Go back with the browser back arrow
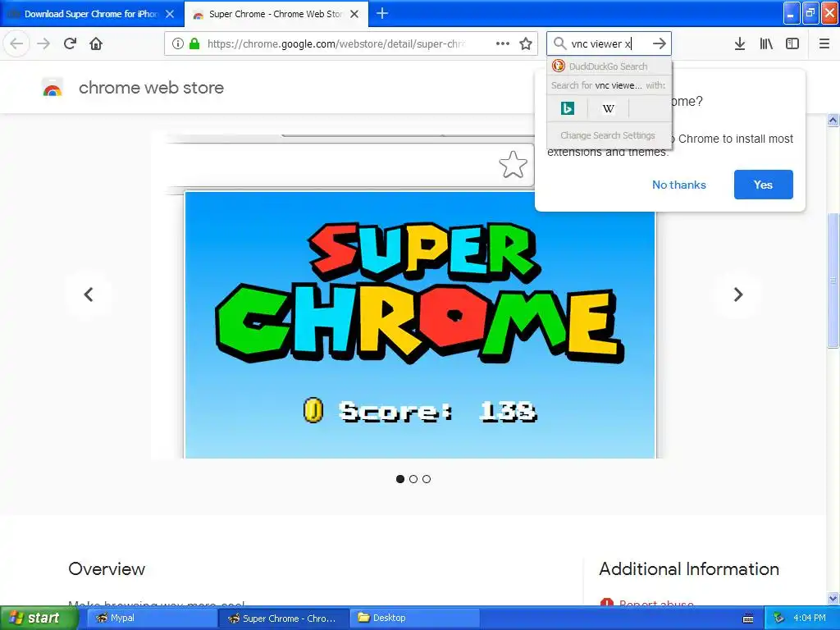Viewport: 840px width, 630px height. pos(16,43)
